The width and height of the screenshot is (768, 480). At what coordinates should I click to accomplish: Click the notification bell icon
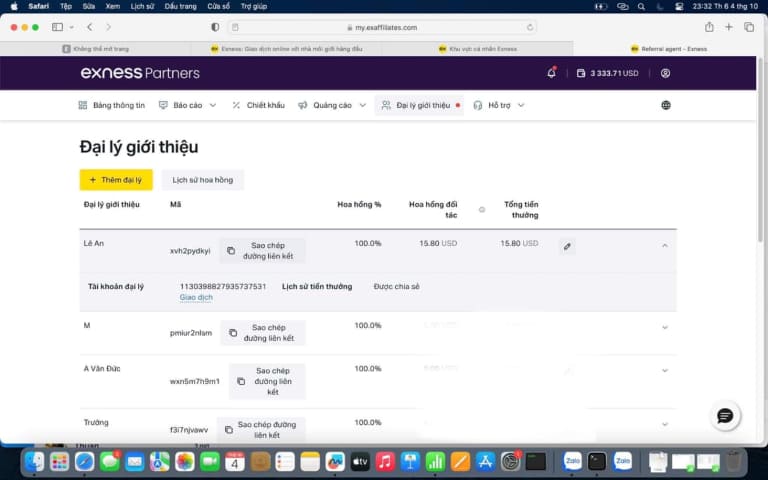click(x=551, y=73)
